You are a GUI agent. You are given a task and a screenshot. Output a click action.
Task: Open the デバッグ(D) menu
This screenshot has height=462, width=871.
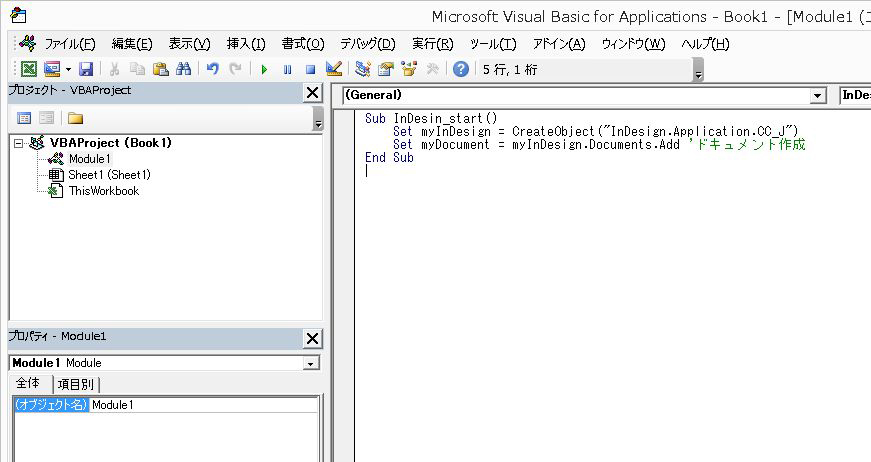[368, 43]
